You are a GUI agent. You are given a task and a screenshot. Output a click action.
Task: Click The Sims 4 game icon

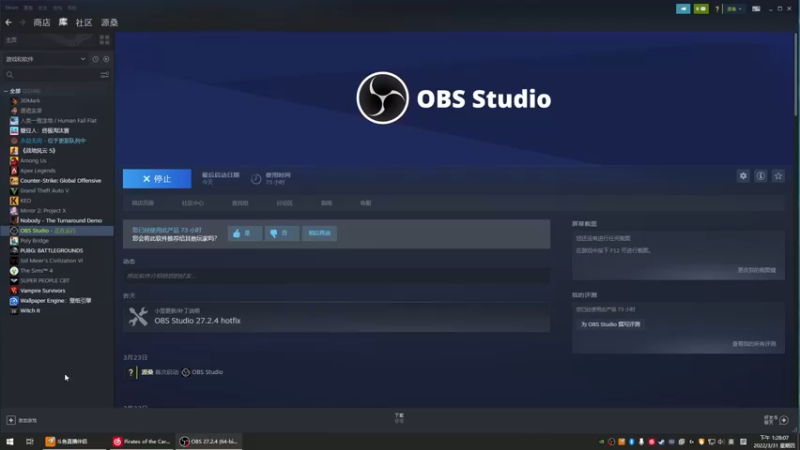[x=14, y=270]
